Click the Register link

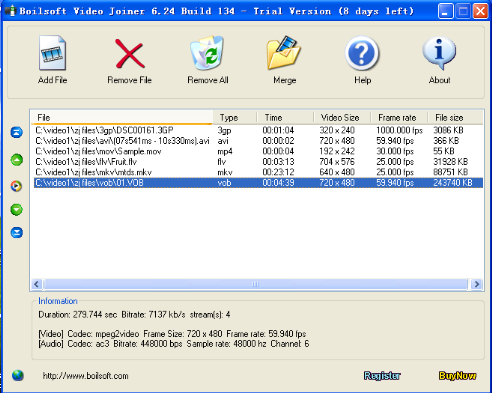(x=382, y=376)
